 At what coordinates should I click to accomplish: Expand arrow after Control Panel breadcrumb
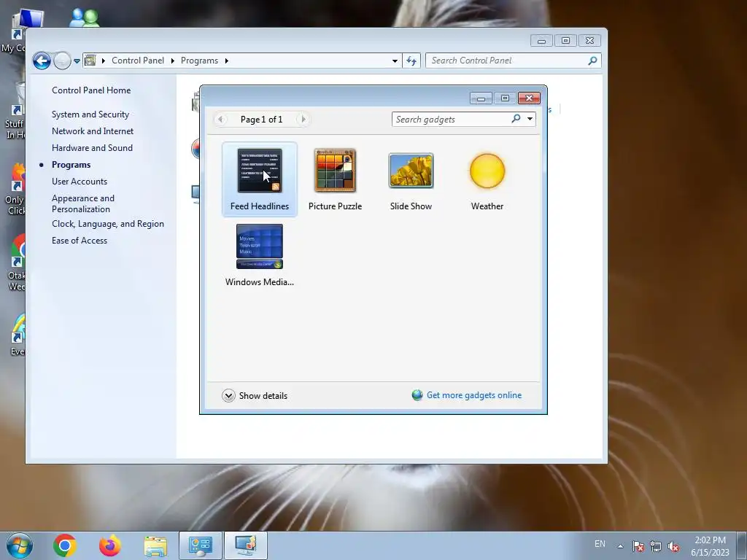[172, 61]
